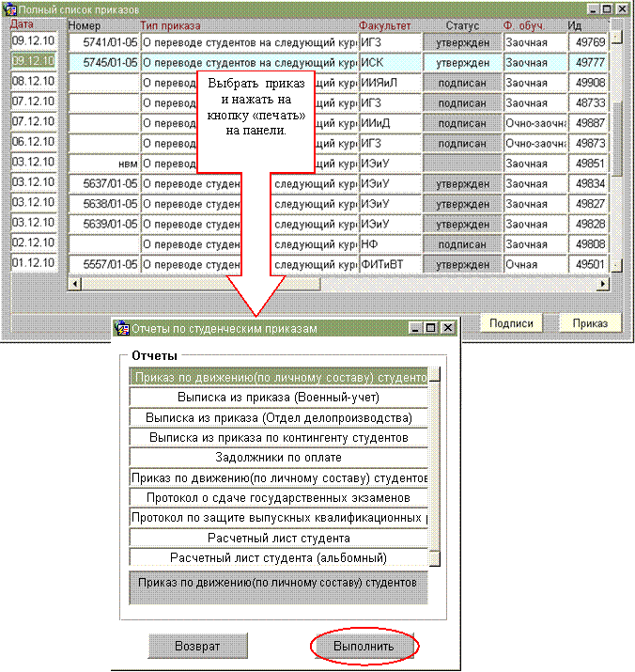This screenshot has height=672, width=635.
Task: Click orders table scroll left arrow
Action: point(75,284)
